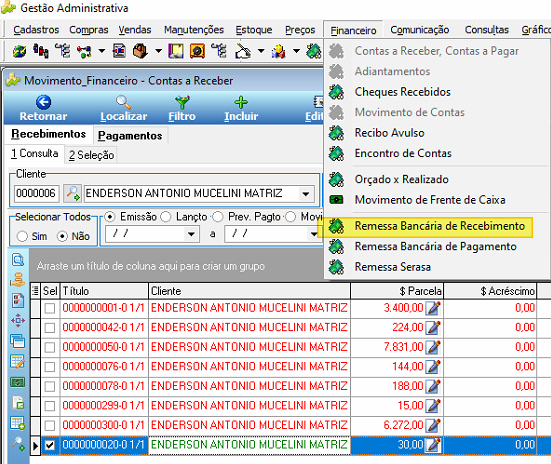
Task: Expand the box icon toolbar dropdown arrow
Action: pos(158,51)
